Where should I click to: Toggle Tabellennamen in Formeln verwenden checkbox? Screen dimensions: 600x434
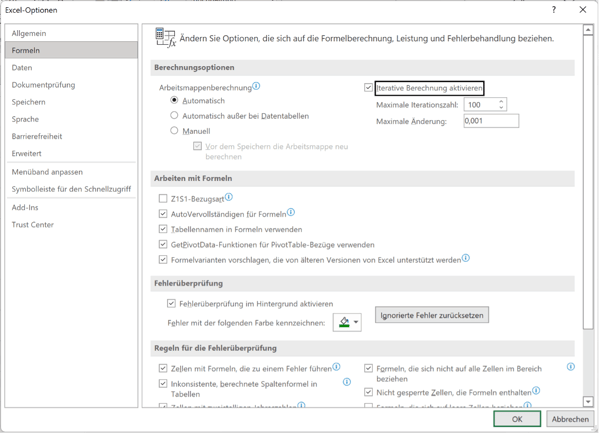point(163,229)
